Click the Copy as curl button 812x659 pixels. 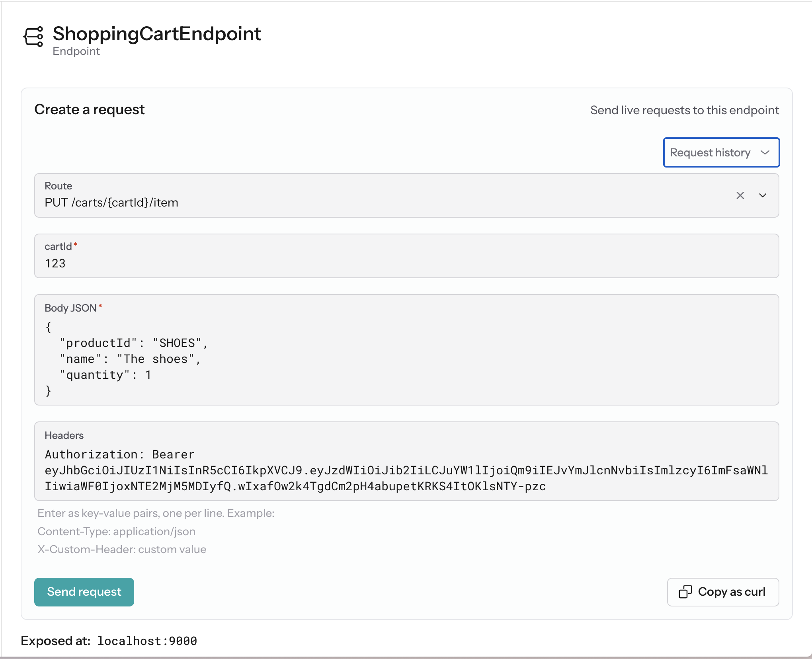(722, 592)
